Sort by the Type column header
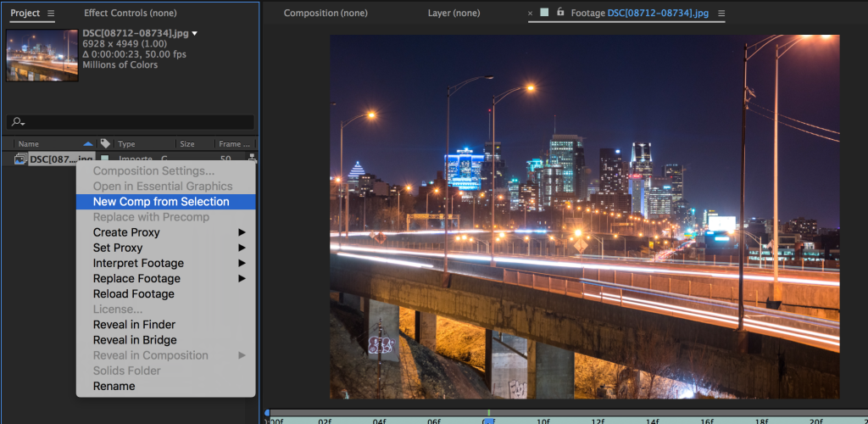 126,144
